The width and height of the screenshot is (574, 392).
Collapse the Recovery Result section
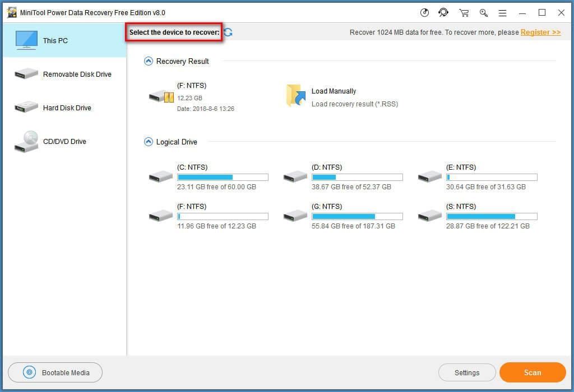pyautogui.click(x=148, y=61)
